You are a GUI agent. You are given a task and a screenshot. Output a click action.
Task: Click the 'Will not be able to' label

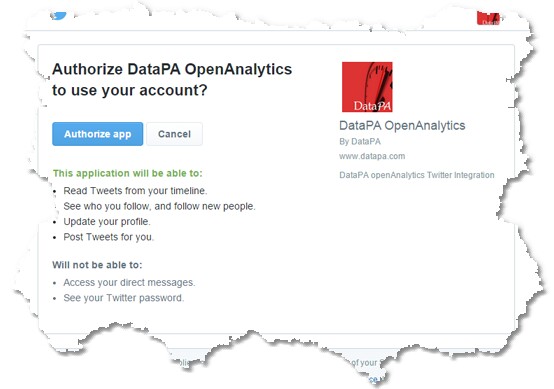[97, 265]
